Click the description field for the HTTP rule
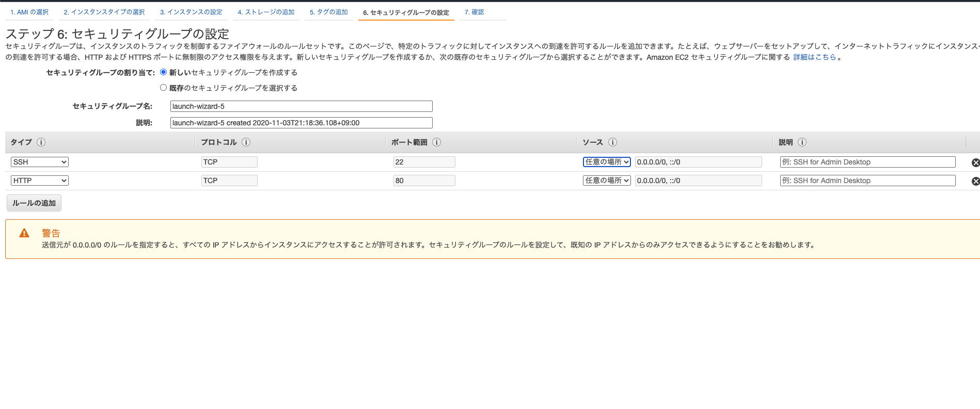 (x=868, y=181)
